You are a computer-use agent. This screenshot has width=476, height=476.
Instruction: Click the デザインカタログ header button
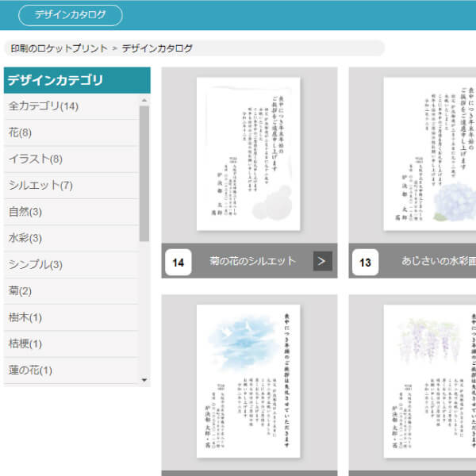pyautogui.click(x=71, y=15)
